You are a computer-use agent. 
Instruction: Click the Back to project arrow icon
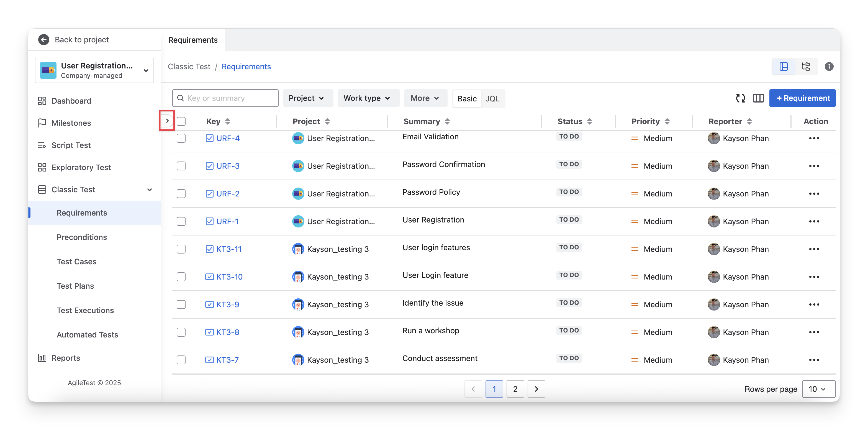click(44, 39)
